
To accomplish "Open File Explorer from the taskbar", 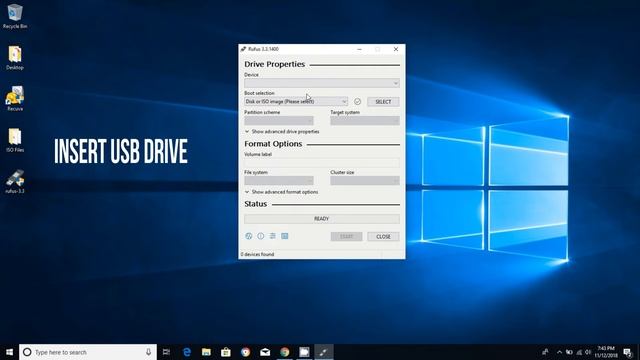I will coord(206,352).
